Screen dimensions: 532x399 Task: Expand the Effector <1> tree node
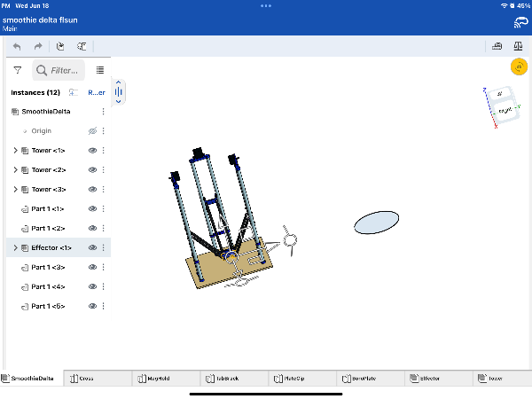(15, 248)
